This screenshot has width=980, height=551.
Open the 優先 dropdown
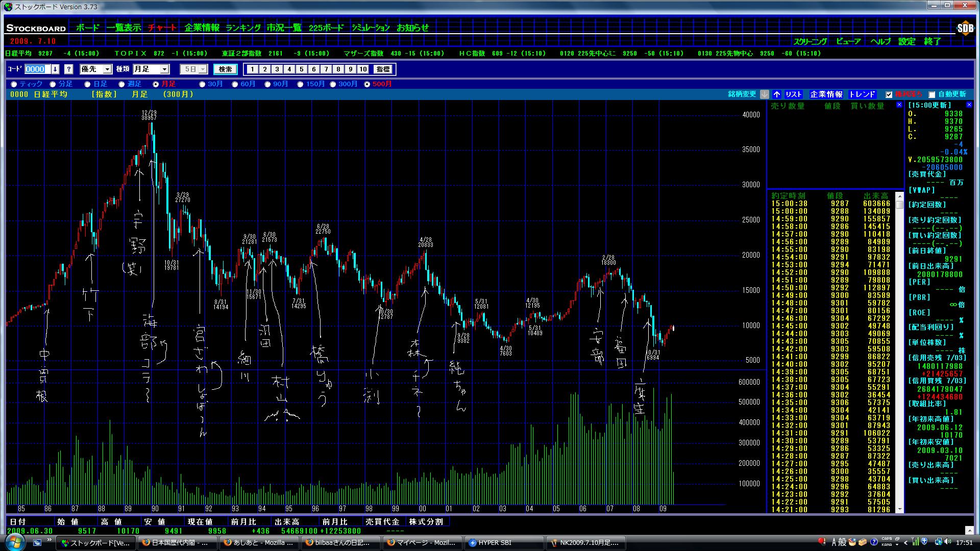click(x=107, y=69)
